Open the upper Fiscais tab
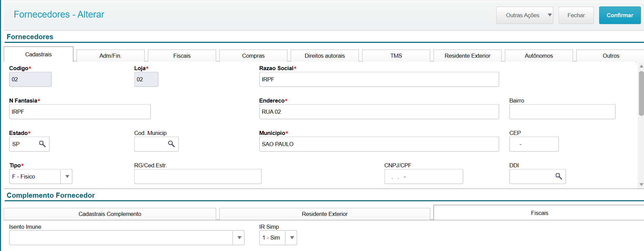The image size is (644, 251). tap(182, 56)
